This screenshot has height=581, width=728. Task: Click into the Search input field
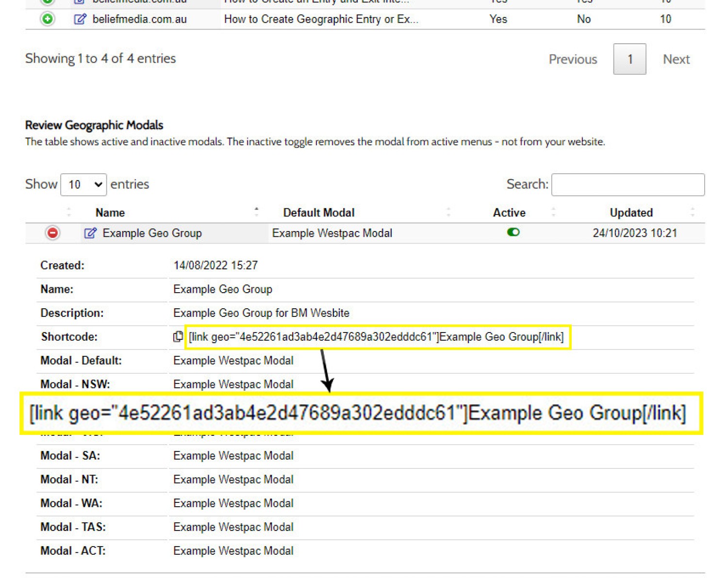coord(628,184)
